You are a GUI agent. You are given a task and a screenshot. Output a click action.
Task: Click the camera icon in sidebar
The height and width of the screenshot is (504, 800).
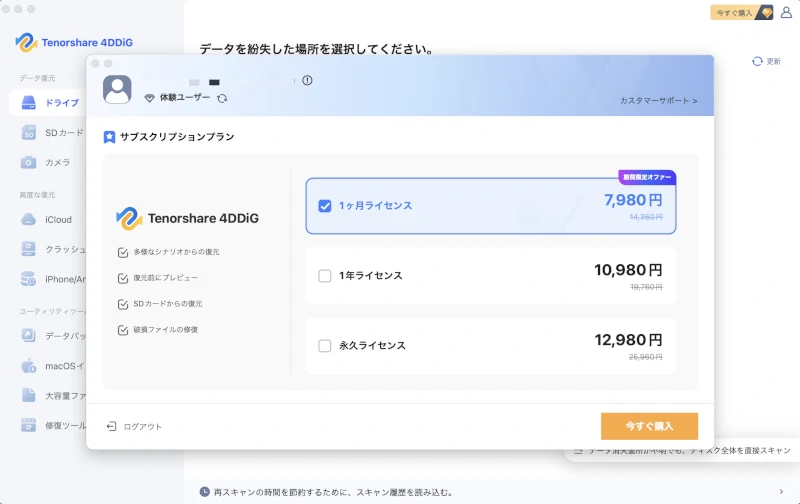(29, 162)
